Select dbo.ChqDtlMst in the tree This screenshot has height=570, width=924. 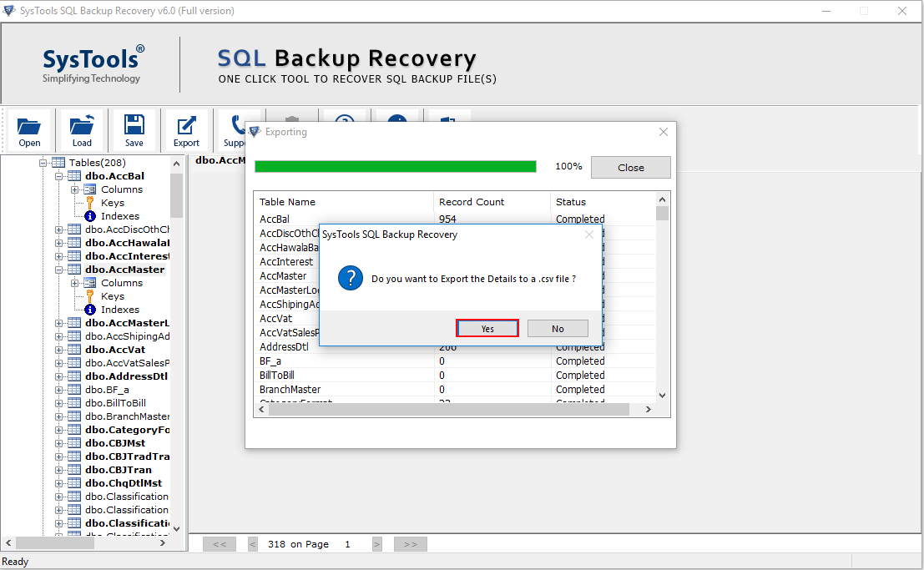124,482
